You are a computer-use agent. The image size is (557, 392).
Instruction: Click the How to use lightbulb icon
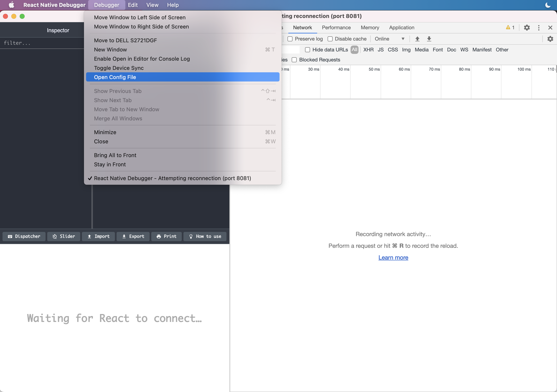191,237
